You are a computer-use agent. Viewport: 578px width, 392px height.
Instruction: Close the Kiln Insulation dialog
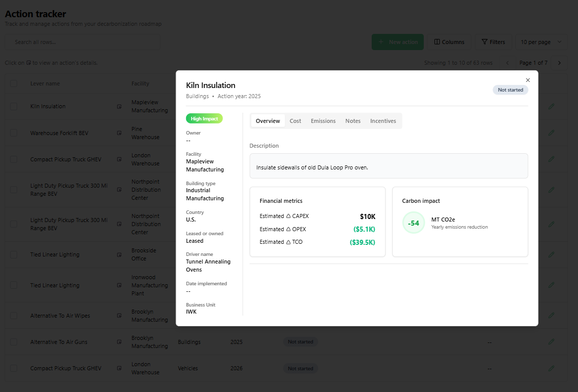tap(527, 80)
